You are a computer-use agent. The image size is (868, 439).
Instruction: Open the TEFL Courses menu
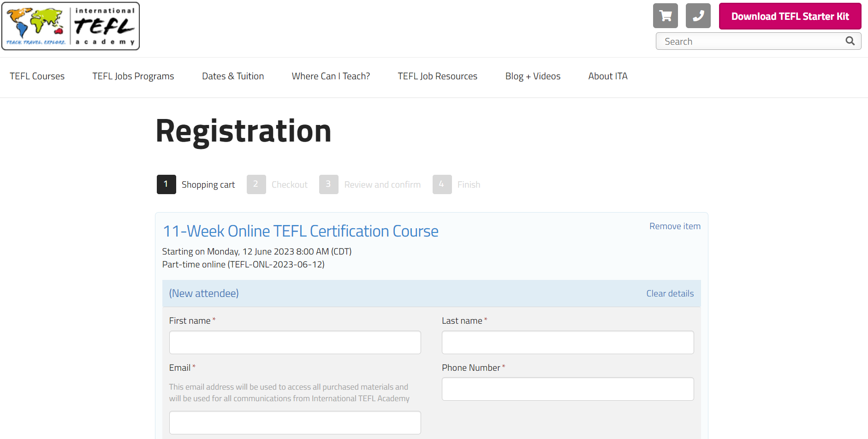pos(37,76)
